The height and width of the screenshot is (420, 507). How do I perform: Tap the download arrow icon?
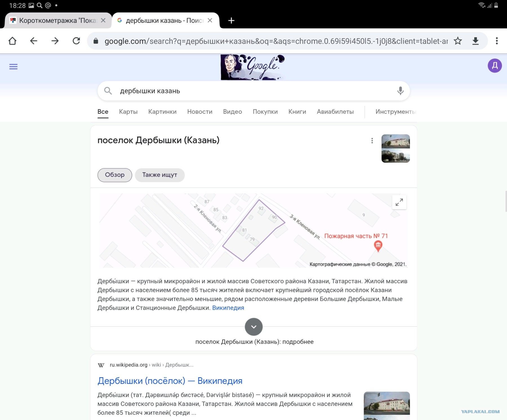tap(475, 41)
